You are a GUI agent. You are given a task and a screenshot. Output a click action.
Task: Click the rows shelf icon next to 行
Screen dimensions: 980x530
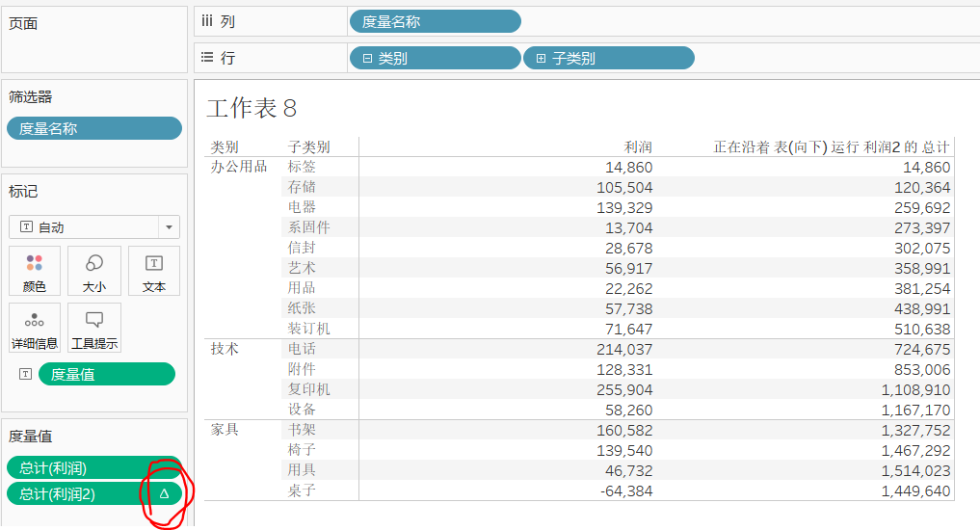coord(207,58)
